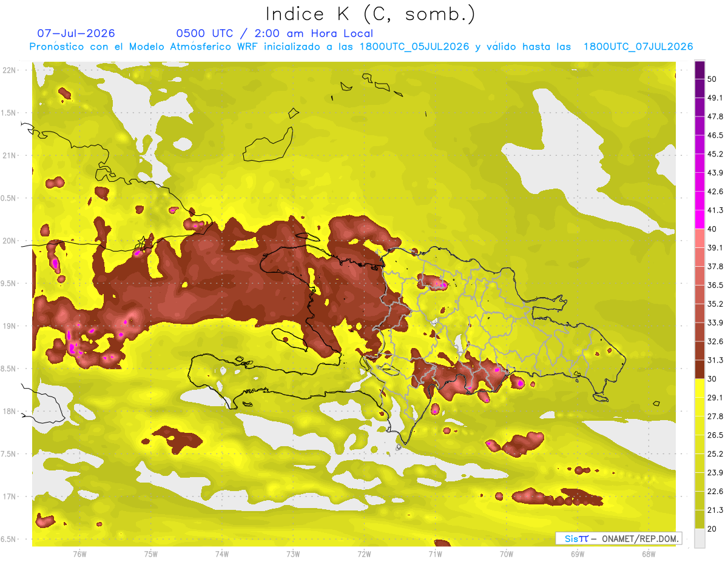The width and height of the screenshot is (728, 562).
Task: Click the map title "Indice K (C, somb.)"
Action: pos(371,14)
